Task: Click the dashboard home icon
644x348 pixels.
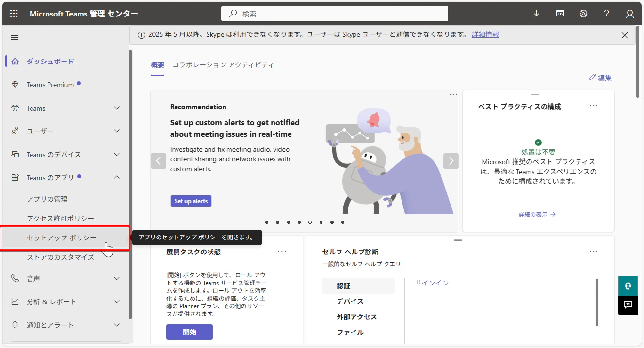Action: click(15, 61)
